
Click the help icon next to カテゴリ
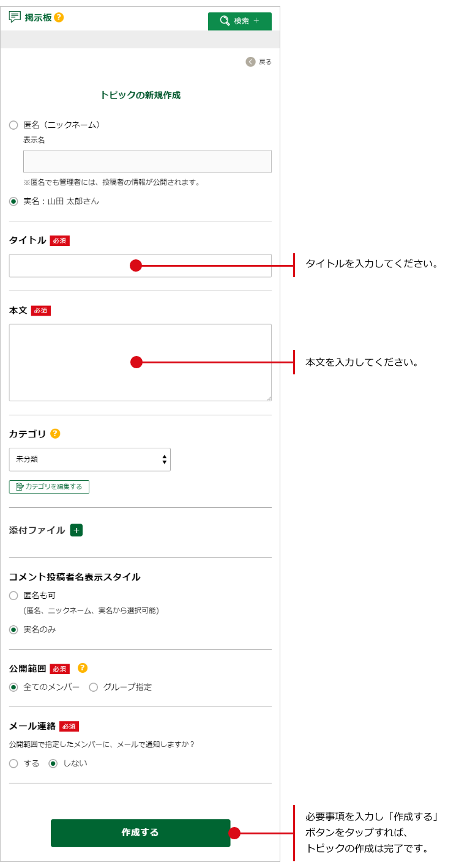click(55, 434)
